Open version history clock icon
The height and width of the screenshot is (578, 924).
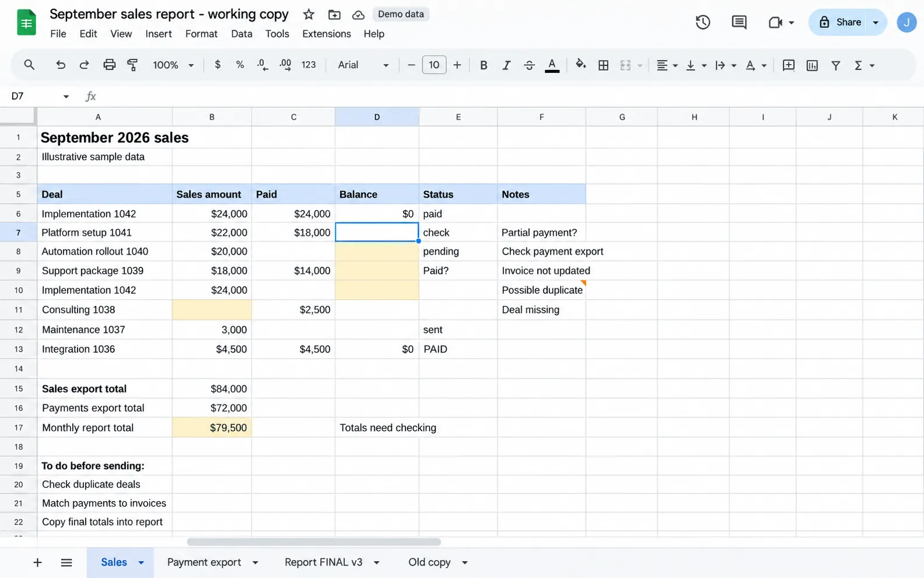tap(703, 22)
